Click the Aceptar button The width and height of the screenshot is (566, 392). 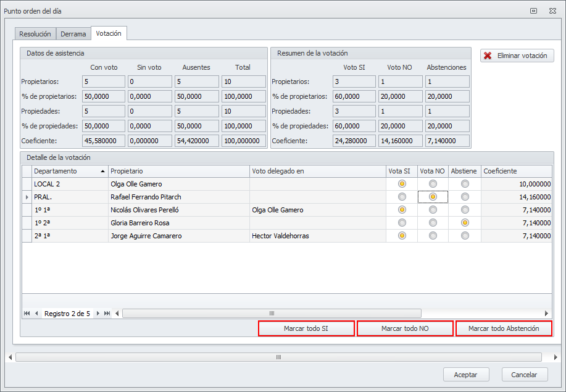[x=465, y=375]
